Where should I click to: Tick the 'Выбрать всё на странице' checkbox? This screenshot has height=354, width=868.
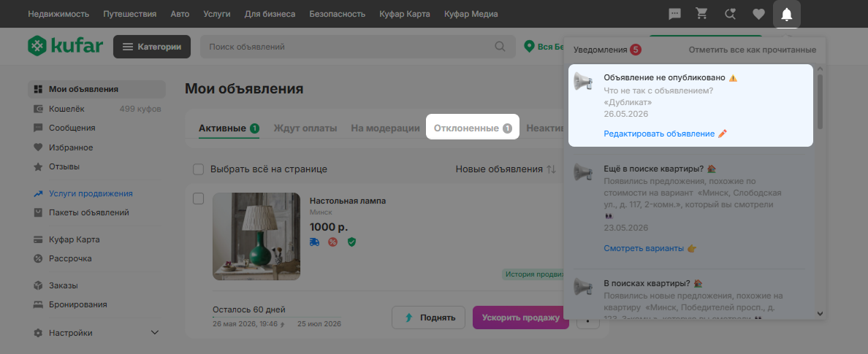click(198, 169)
